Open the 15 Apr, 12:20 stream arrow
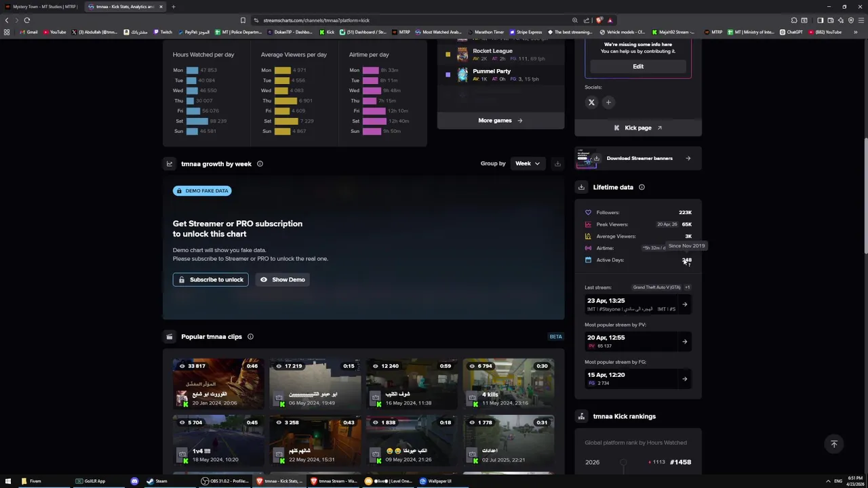This screenshot has width=868, height=488. tap(684, 379)
